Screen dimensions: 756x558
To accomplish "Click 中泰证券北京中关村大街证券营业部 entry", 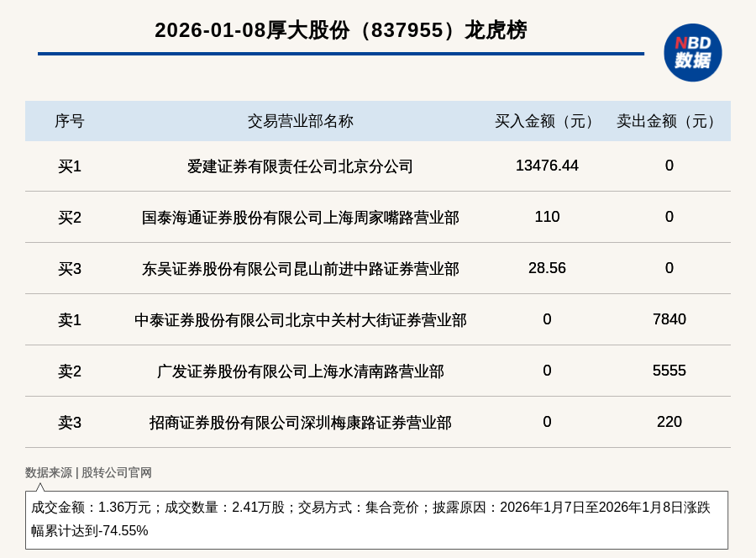I will pos(300,320).
